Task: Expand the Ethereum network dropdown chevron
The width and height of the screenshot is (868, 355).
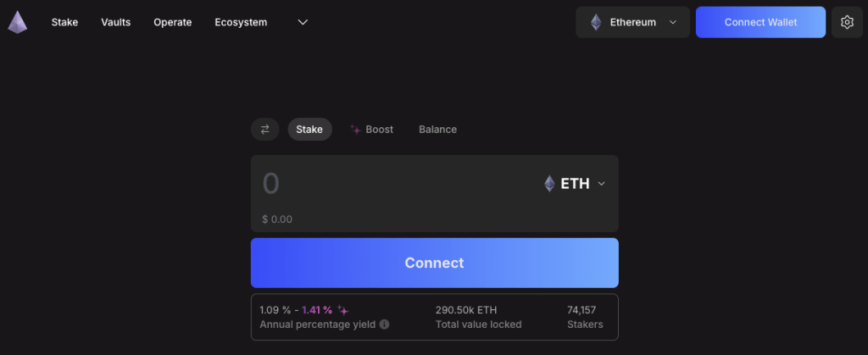Action: click(x=673, y=22)
